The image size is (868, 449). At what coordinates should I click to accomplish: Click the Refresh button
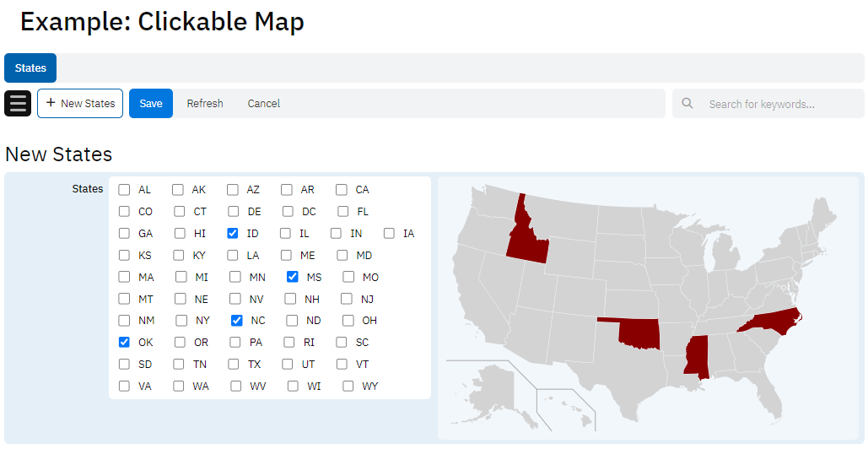pos(205,104)
